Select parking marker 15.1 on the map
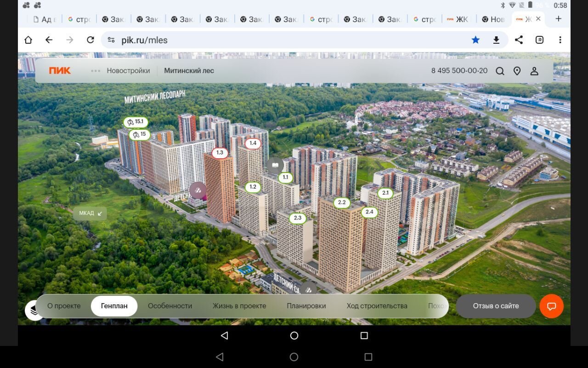Screen dimensions: 588x368 pos(136,122)
